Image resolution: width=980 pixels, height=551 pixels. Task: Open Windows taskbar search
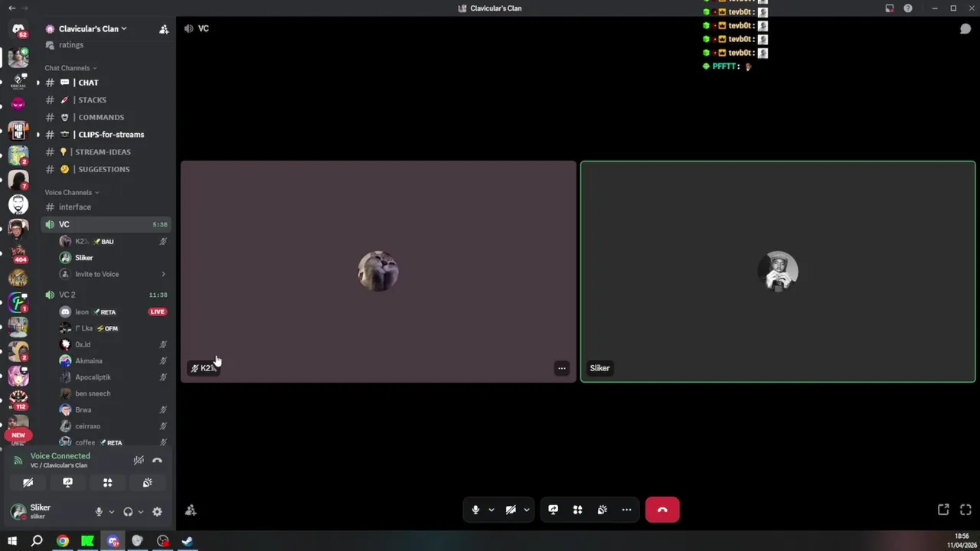pos(37,541)
